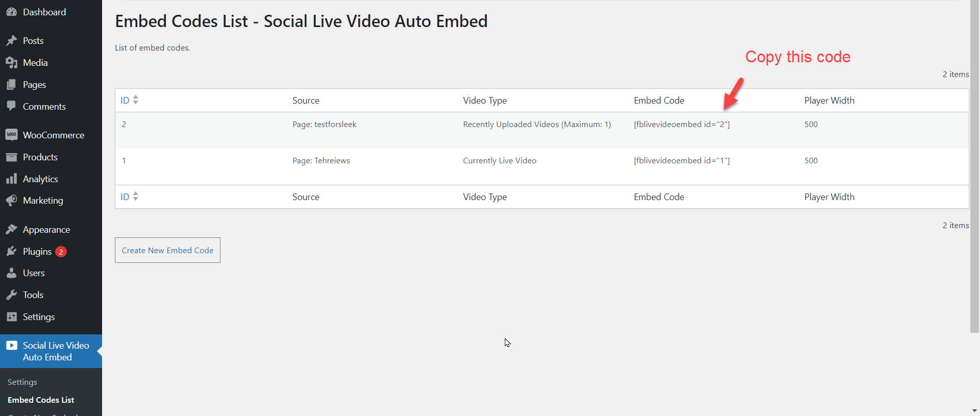The width and height of the screenshot is (980, 416).
Task: Click the Marketing megaphone icon
Action: click(x=11, y=201)
